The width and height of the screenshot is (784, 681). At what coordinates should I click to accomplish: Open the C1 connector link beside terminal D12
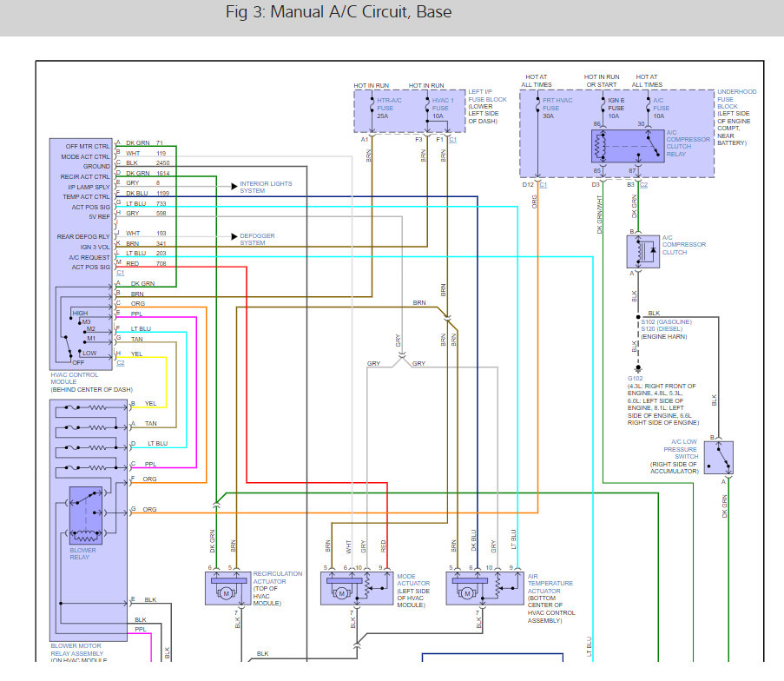point(543,185)
